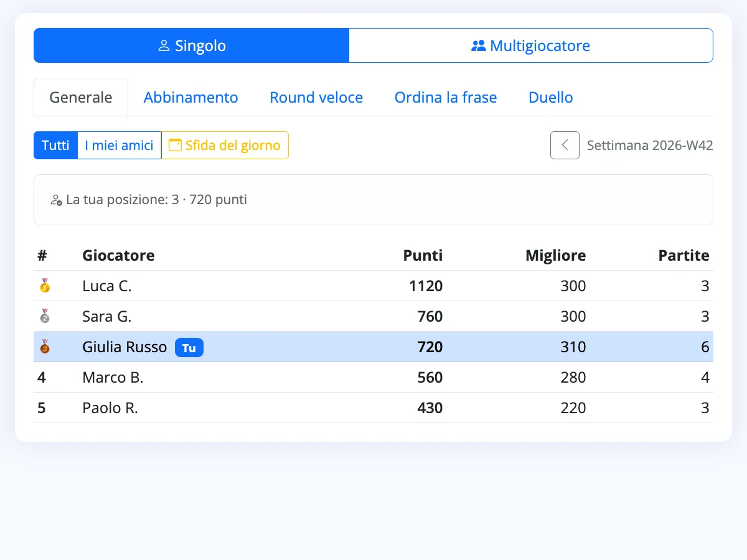Switch to Round veloce tab

pyautogui.click(x=316, y=97)
